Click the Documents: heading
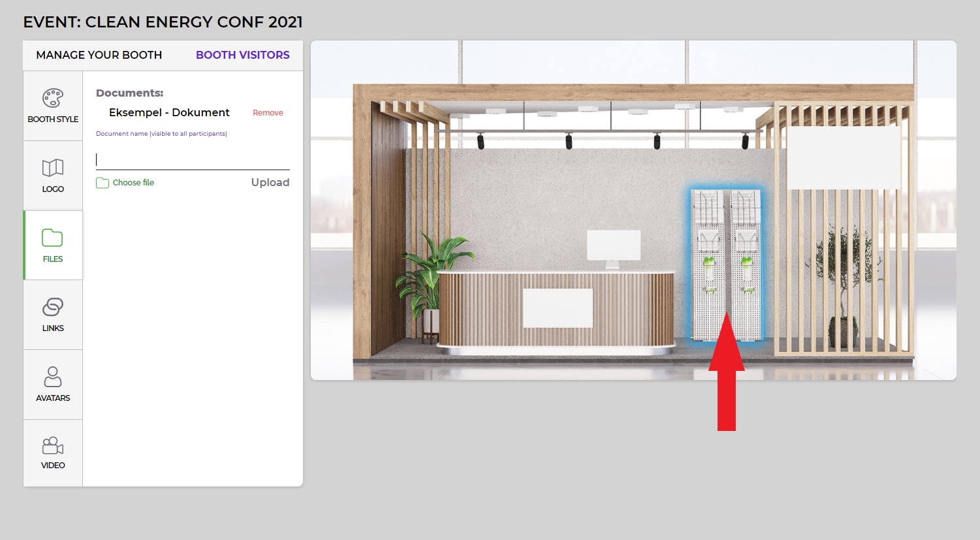This screenshot has width=980, height=540. [x=129, y=93]
